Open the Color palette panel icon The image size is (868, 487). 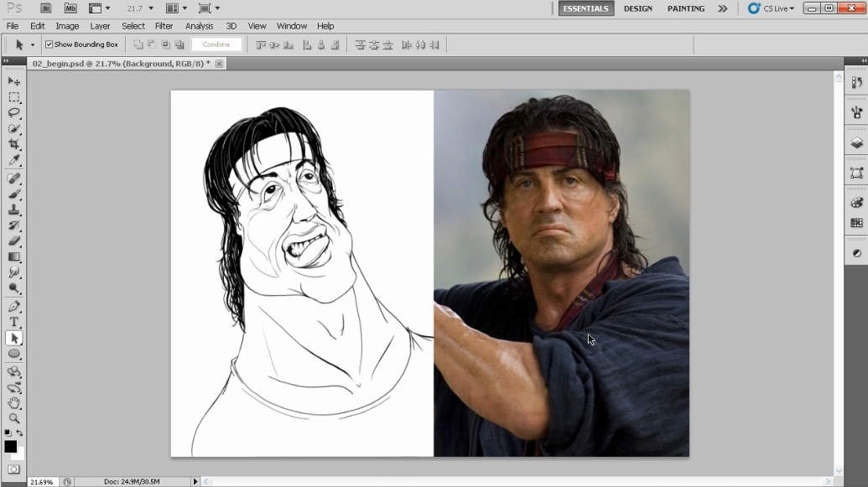[x=856, y=203]
